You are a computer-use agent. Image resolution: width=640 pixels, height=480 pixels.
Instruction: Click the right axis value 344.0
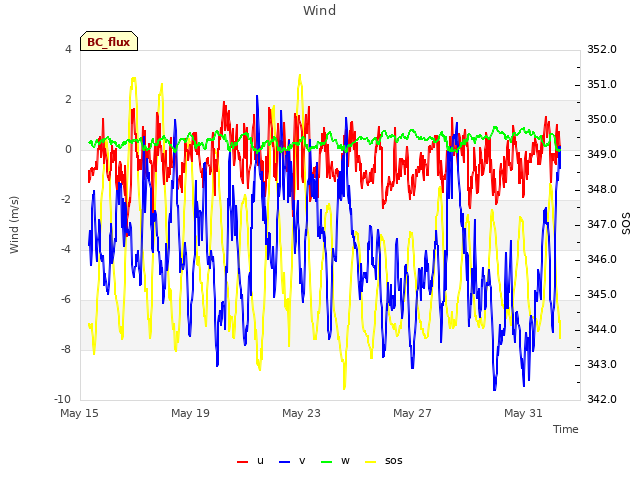602,329
